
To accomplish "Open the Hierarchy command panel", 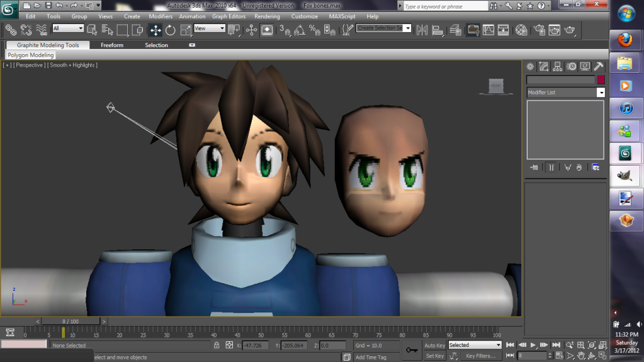I will [557, 67].
